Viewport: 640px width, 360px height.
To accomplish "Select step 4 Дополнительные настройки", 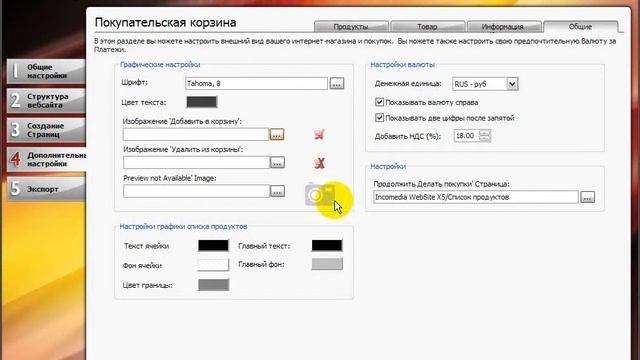I will (x=46, y=160).
